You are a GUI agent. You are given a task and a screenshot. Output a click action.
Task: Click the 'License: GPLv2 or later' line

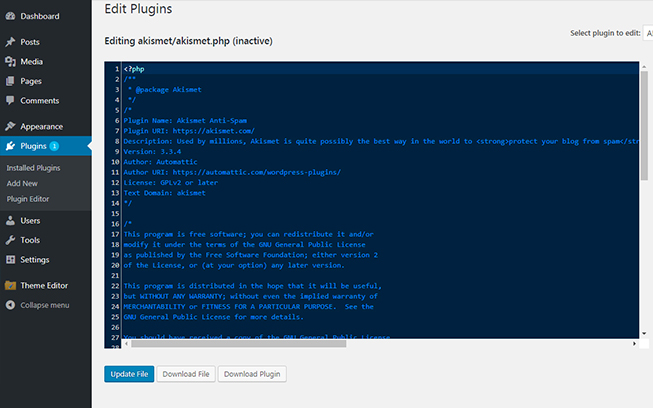pos(171,182)
